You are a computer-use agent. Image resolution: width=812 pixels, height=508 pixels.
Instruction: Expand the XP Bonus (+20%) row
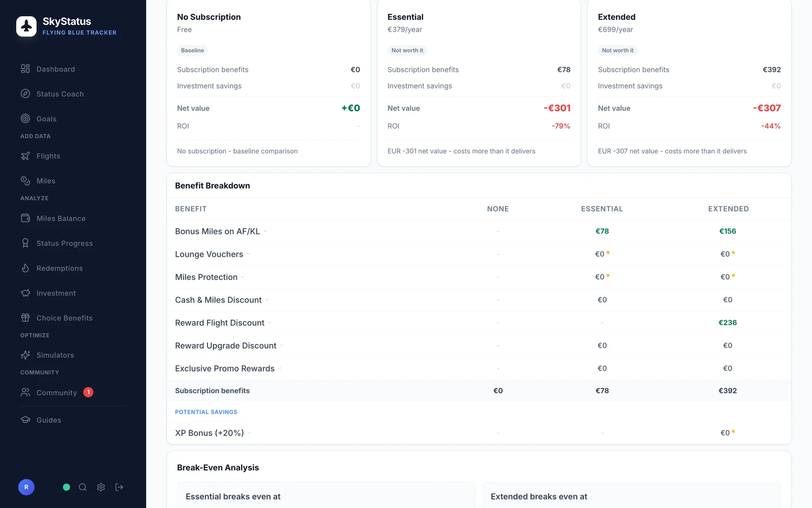[x=249, y=433]
